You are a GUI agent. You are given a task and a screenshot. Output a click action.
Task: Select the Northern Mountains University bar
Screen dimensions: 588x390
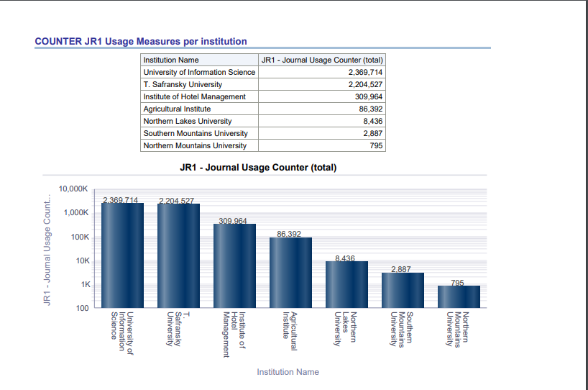pos(459,296)
